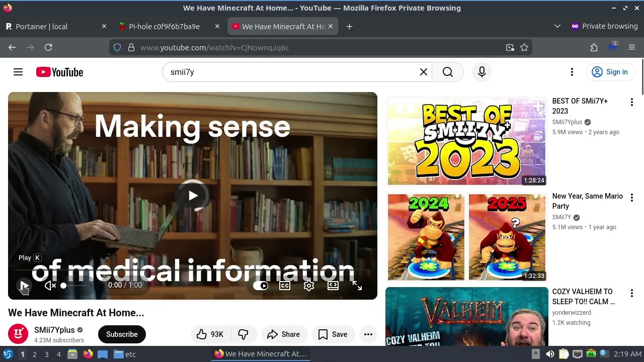The width and height of the screenshot is (644, 362).
Task: Close the Pi-hole tab
Action: (x=217, y=26)
